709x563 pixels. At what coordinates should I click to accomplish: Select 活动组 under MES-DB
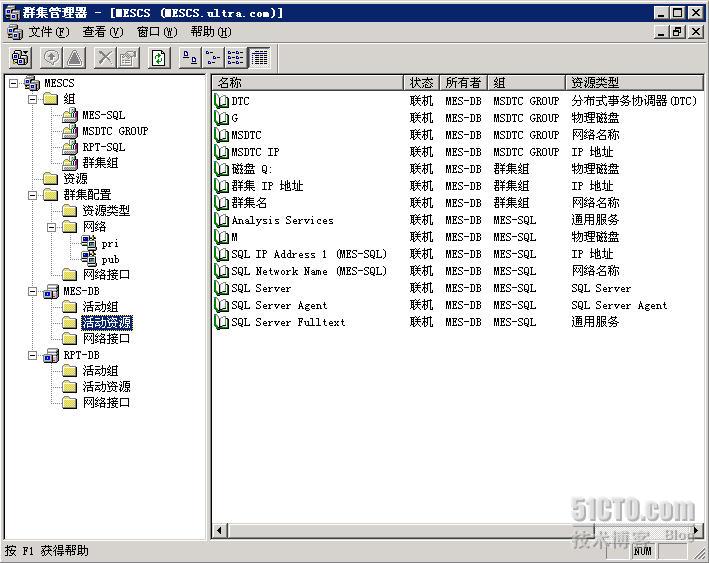tap(100, 307)
